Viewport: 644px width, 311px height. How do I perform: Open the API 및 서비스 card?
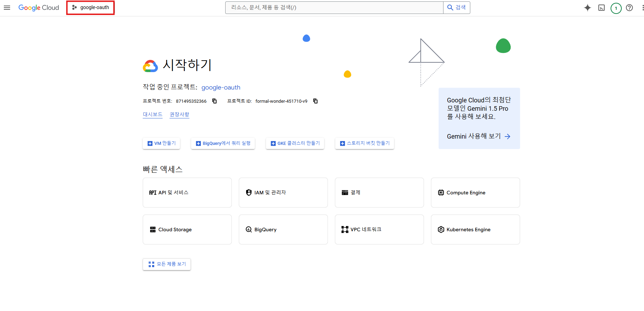click(187, 193)
